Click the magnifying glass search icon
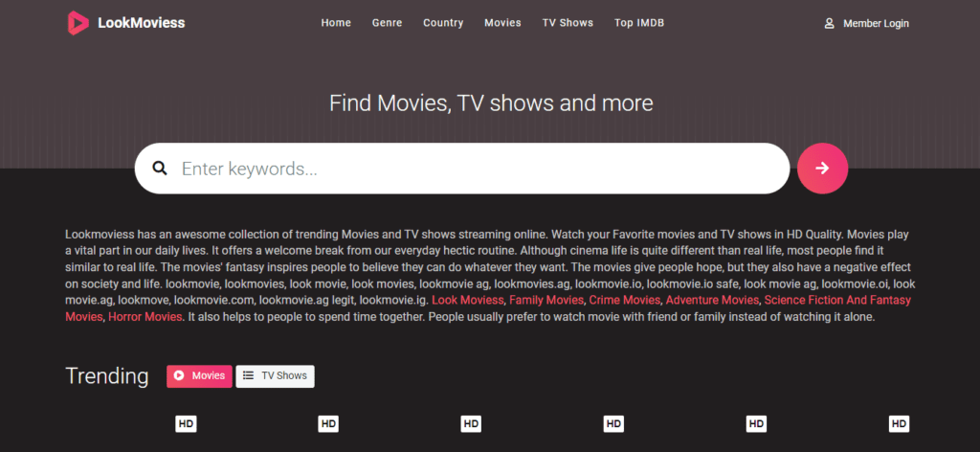980x452 pixels. pyautogui.click(x=160, y=169)
